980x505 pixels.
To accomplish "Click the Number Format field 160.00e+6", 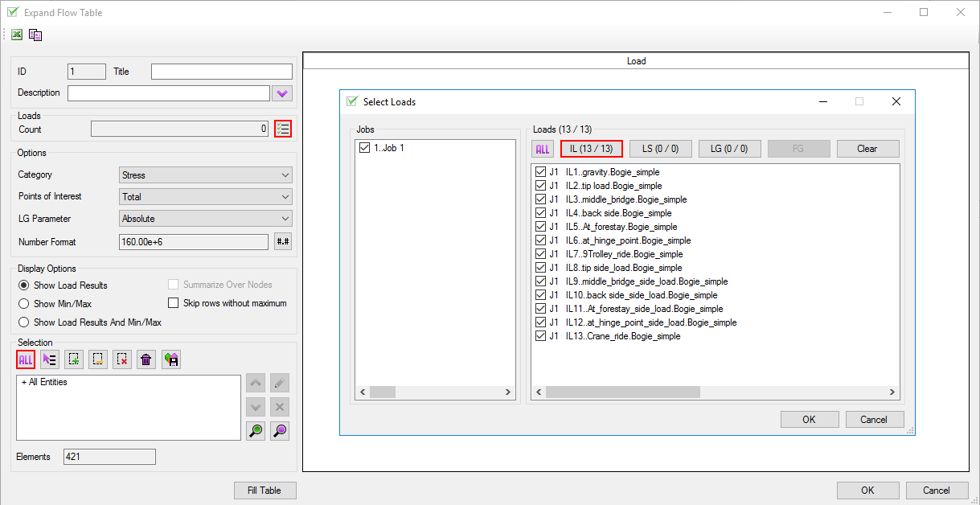I will [194, 242].
